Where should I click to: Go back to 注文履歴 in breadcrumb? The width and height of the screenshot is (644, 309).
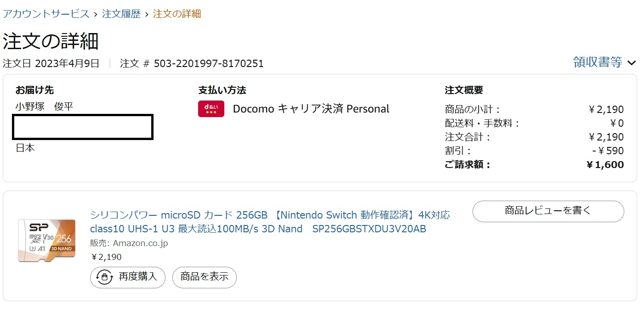(x=121, y=14)
